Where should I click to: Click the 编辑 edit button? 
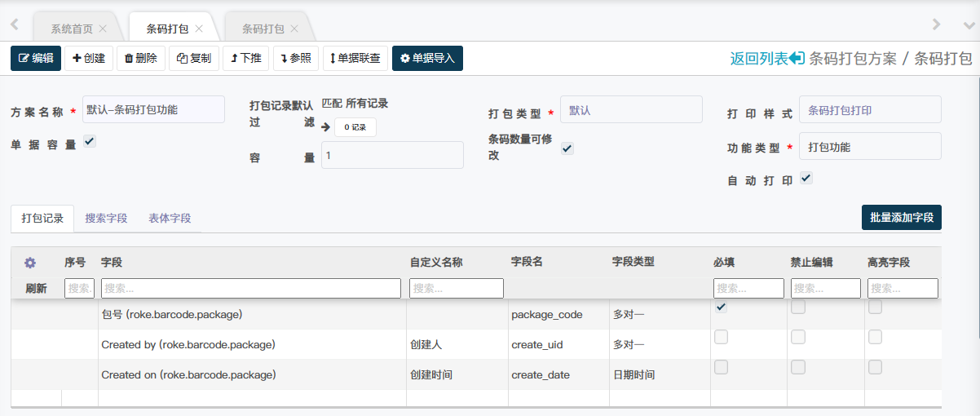[36, 58]
